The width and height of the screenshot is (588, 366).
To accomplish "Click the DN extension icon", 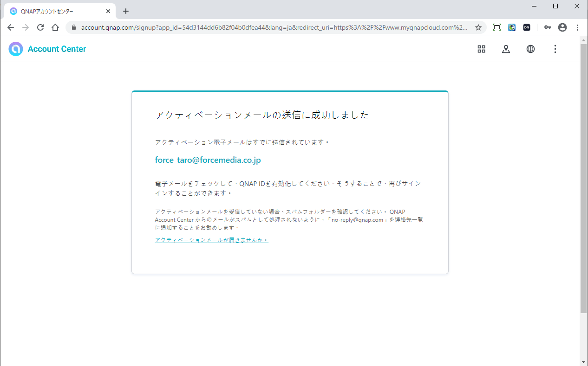I will coord(526,27).
